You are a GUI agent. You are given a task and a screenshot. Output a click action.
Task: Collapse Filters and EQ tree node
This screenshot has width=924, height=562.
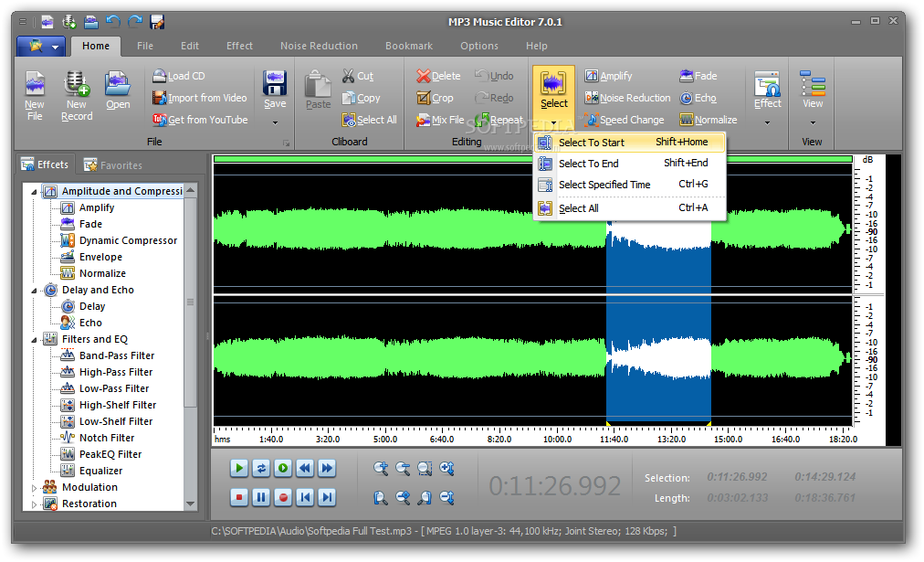(34, 340)
